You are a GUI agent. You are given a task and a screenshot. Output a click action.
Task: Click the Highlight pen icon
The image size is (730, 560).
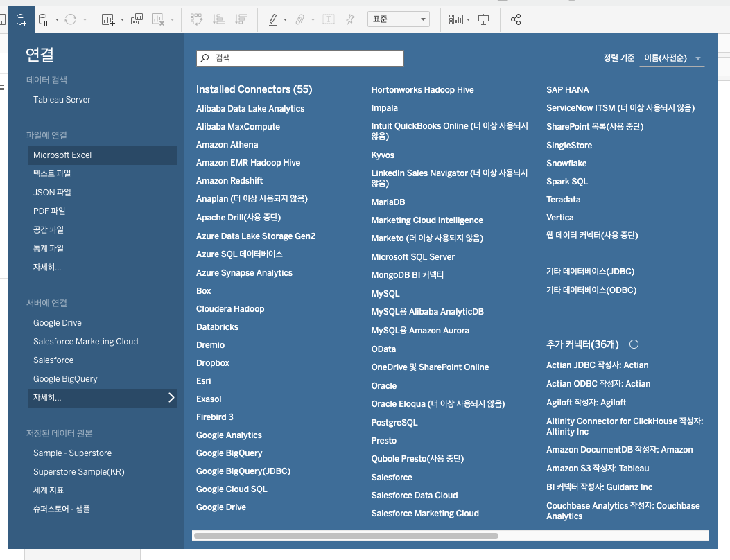[273, 19]
